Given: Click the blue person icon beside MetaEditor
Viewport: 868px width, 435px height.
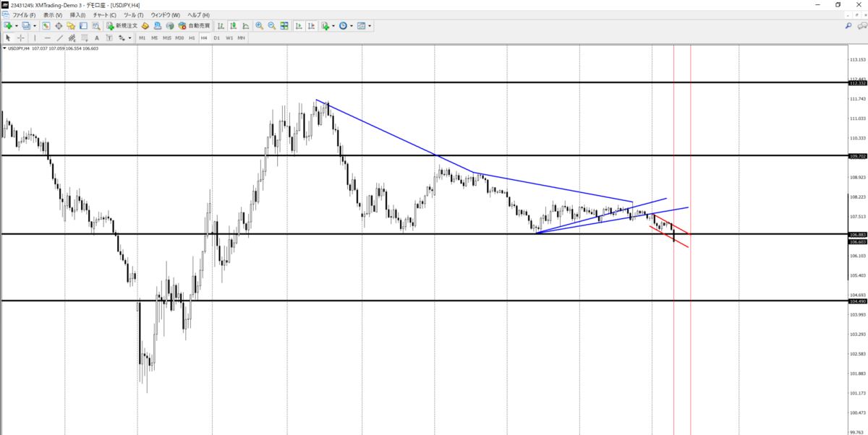Looking at the screenshot, I should tap(158, 25).
